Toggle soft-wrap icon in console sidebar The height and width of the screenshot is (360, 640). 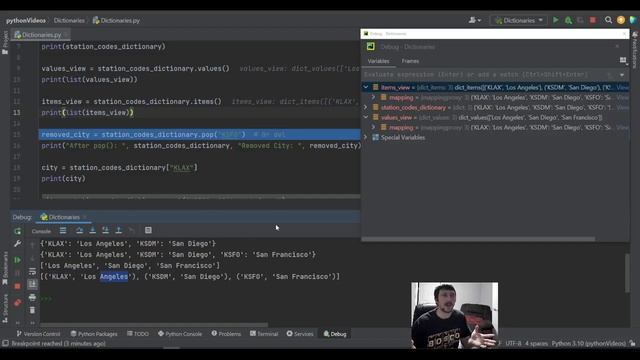coord(32,271)
